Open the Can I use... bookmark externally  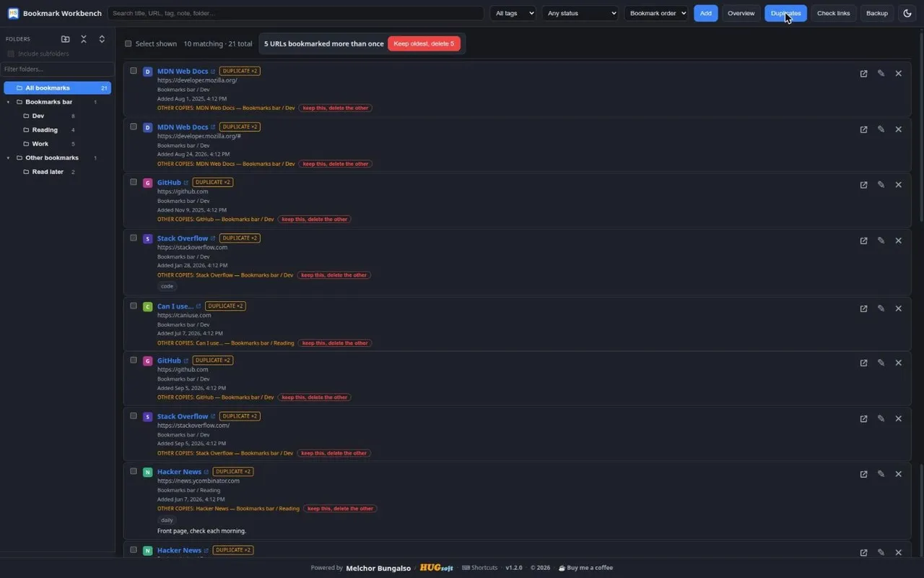863,309
